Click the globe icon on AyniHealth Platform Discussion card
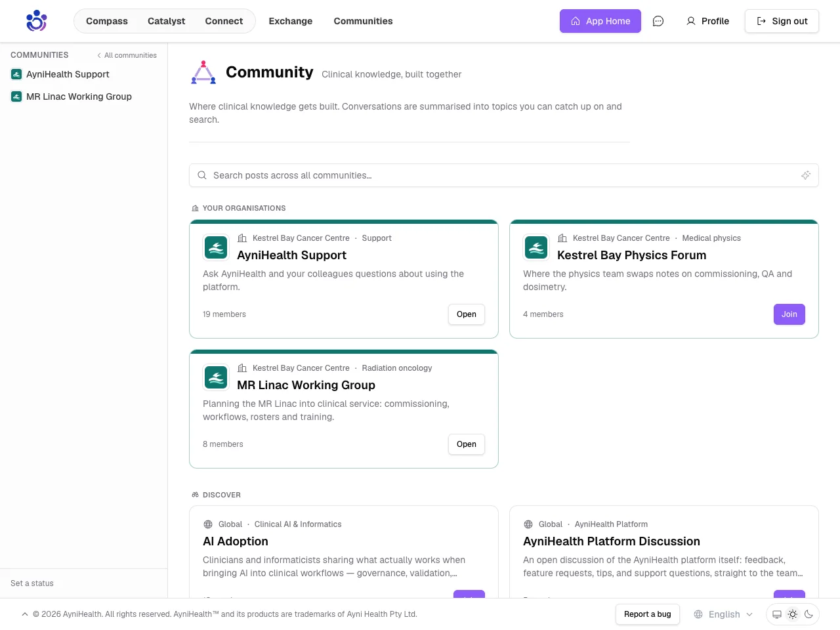Image resolution: width=840 pixels, height=630 pixels. 528,524
